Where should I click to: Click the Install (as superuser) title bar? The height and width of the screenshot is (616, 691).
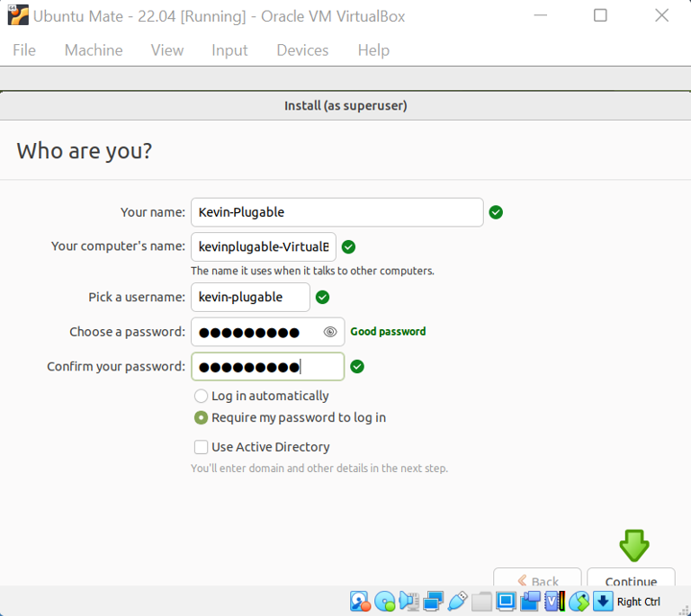(x=345, y=106)
